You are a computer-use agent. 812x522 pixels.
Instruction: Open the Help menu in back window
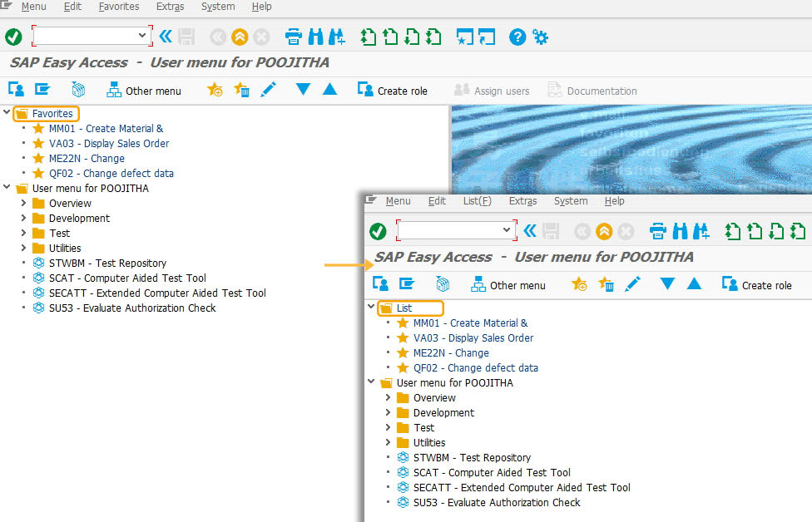pos(261,7)
